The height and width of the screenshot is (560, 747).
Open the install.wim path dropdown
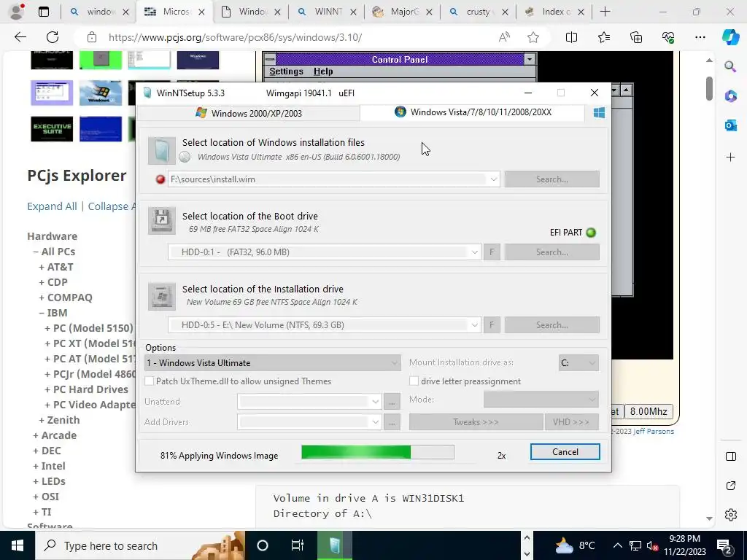pyautogui.click(x=494, y=179)
